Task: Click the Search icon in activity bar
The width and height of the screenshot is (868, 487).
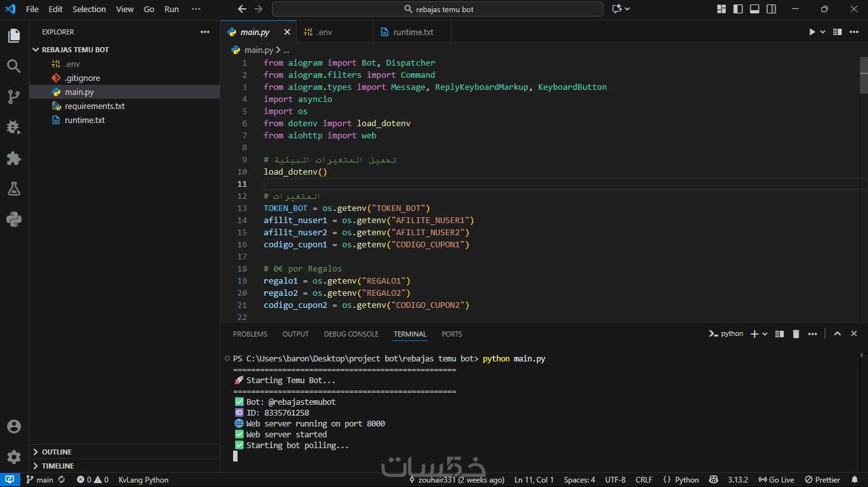Action: 14,66
